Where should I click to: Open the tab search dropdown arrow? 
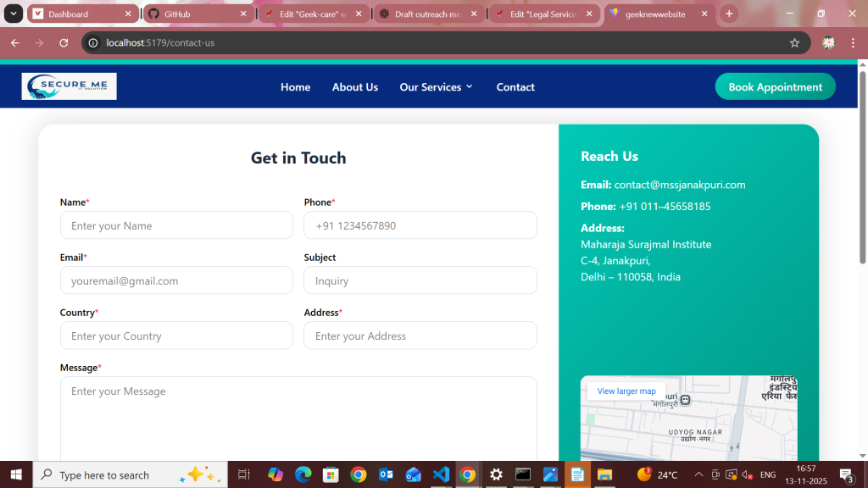(14, 14)
